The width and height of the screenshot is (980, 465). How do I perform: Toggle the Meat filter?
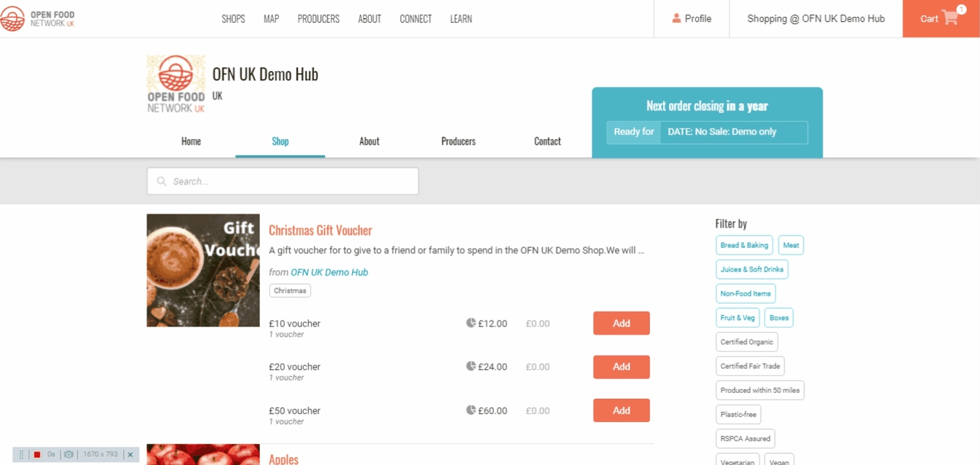click(x=791, y=245)
